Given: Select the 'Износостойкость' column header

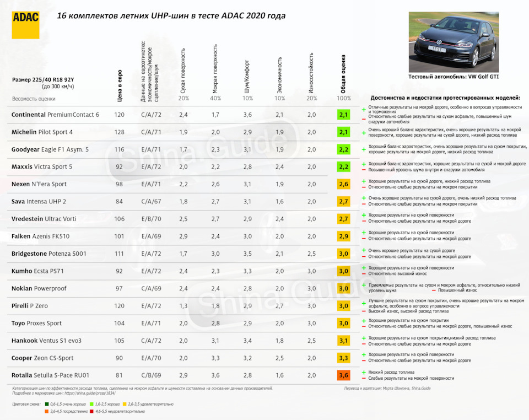Looking at the screenshot, I should click(x=311, y=73).
